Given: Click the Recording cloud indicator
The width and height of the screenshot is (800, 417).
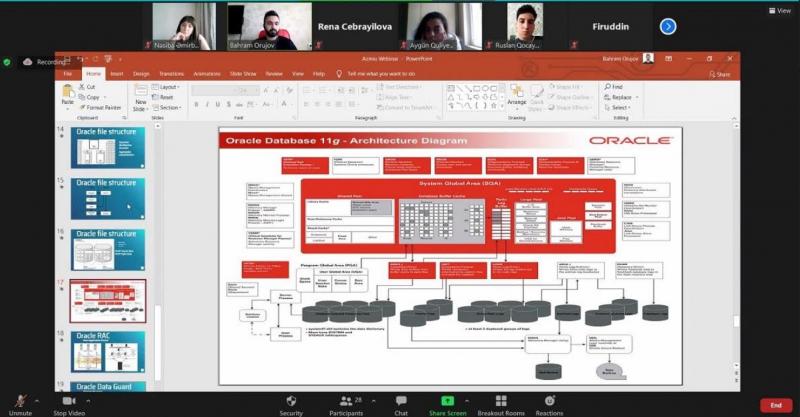Looking at the screenshot, I should click(45, 62).
